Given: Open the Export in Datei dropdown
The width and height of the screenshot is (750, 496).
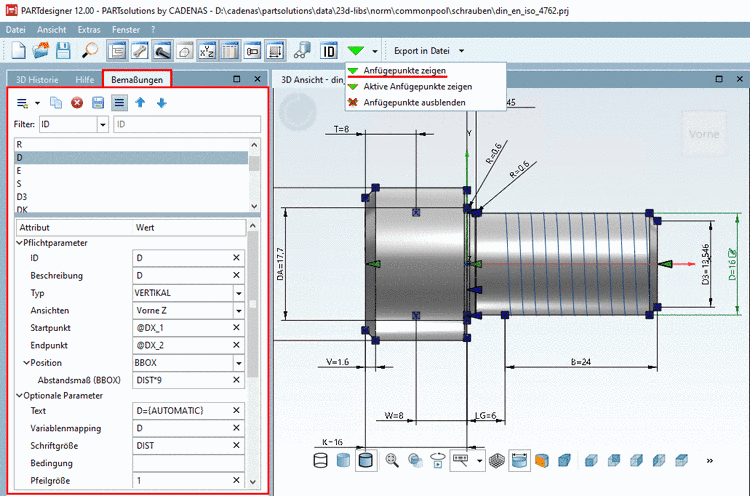Looking at the screenshot, I should 461,50.
